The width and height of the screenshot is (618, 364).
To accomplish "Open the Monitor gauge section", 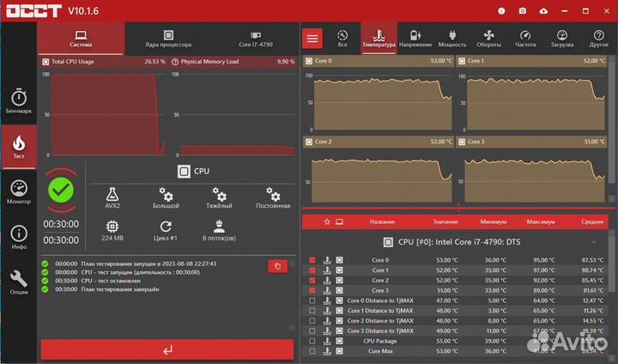I will (x=19, y=192).
